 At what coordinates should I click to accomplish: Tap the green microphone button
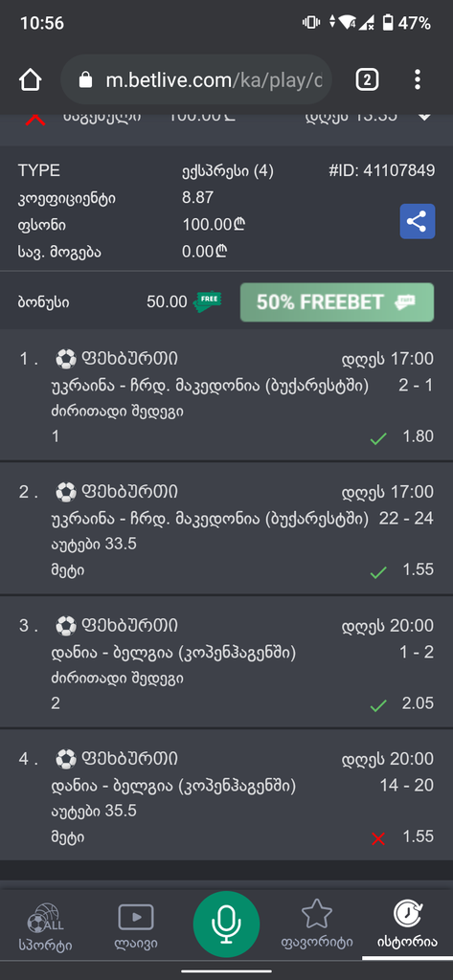click(x=226, y=924)
